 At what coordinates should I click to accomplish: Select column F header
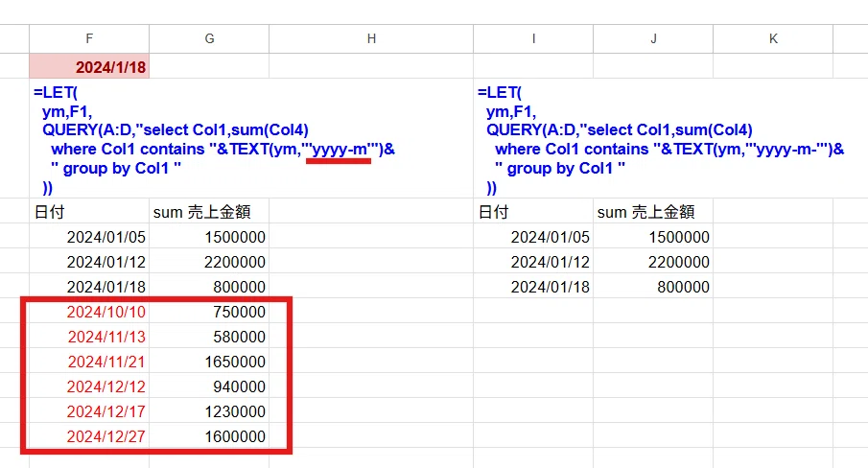(89, 38)
